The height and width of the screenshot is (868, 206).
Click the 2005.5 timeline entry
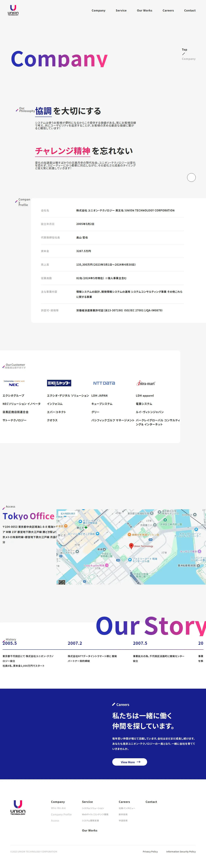pyautogui.click(x=10, y=643)
